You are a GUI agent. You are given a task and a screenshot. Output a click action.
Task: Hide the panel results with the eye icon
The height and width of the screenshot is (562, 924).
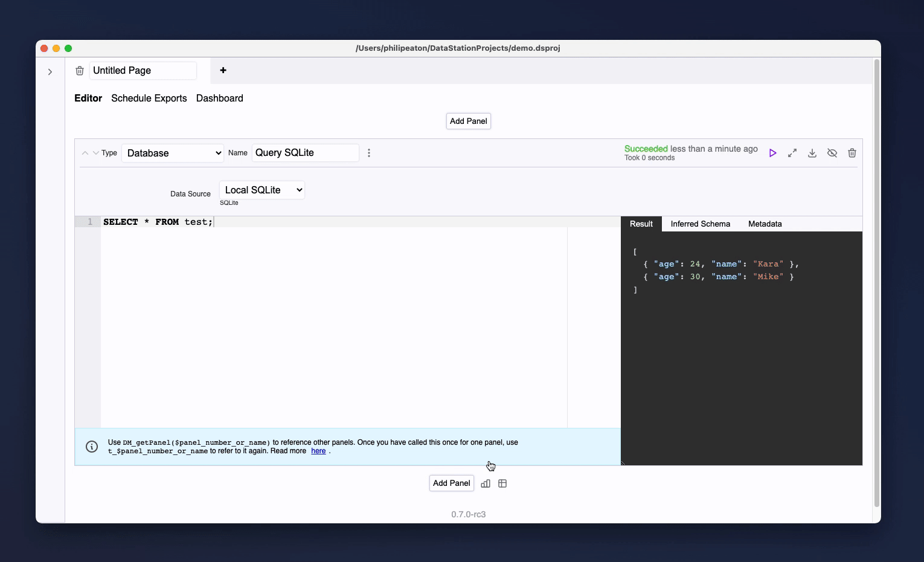832,153
